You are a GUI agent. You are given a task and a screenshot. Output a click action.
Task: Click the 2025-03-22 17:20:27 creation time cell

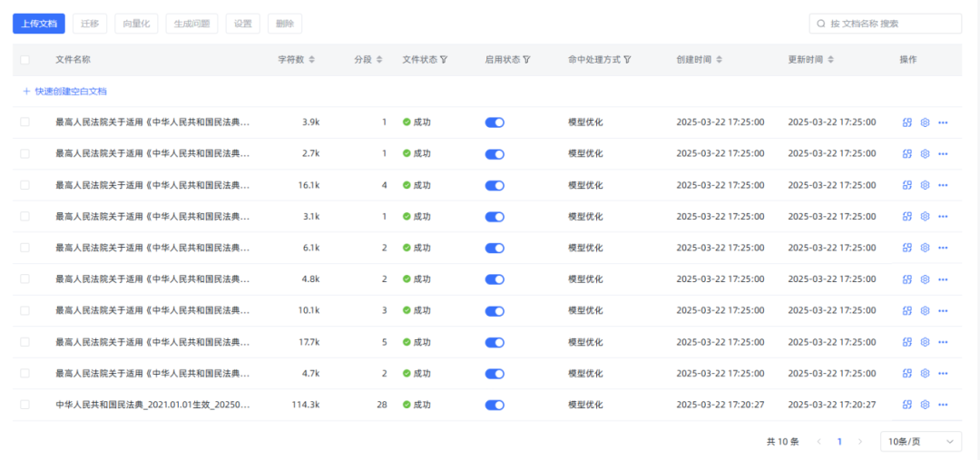tap(720, 405)
